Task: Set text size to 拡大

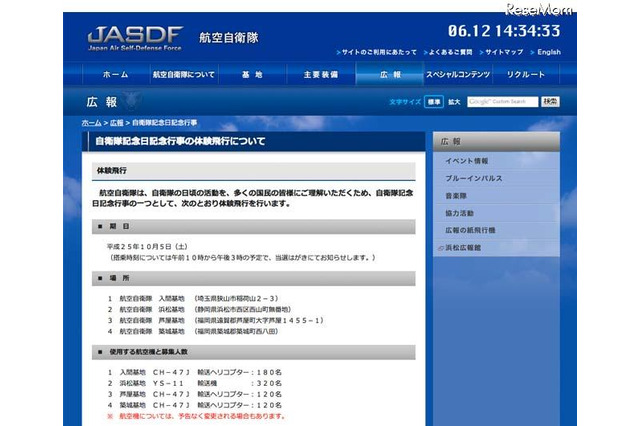Action: pos(454,102)
